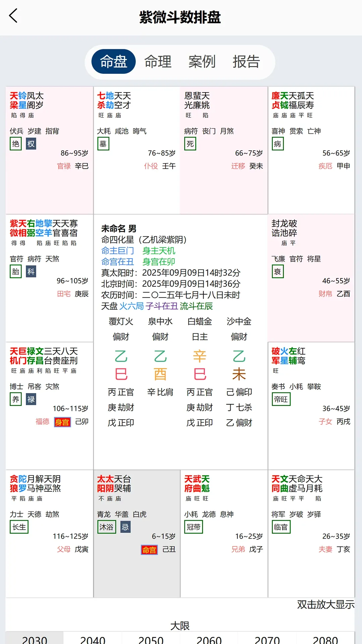Image resolution: width=362 pixels, height=644 pixels.
Task: Tap the 父母 palace label
Action: pyautogui.click(x=64, y=549)
